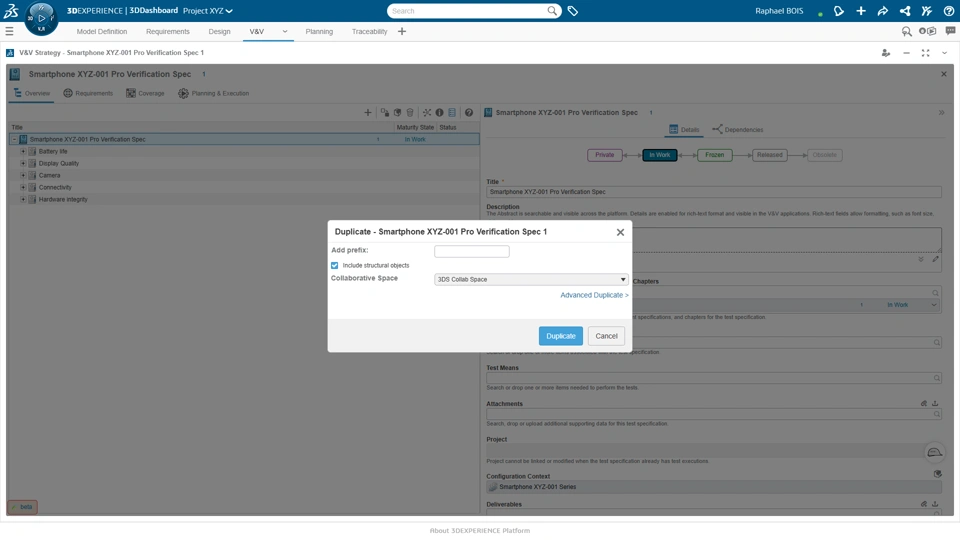This screenshot has width=960, height=540.
Task: Open Planning & Execution sub-tab
Action: pyautogui.click(x=214, y=93)
